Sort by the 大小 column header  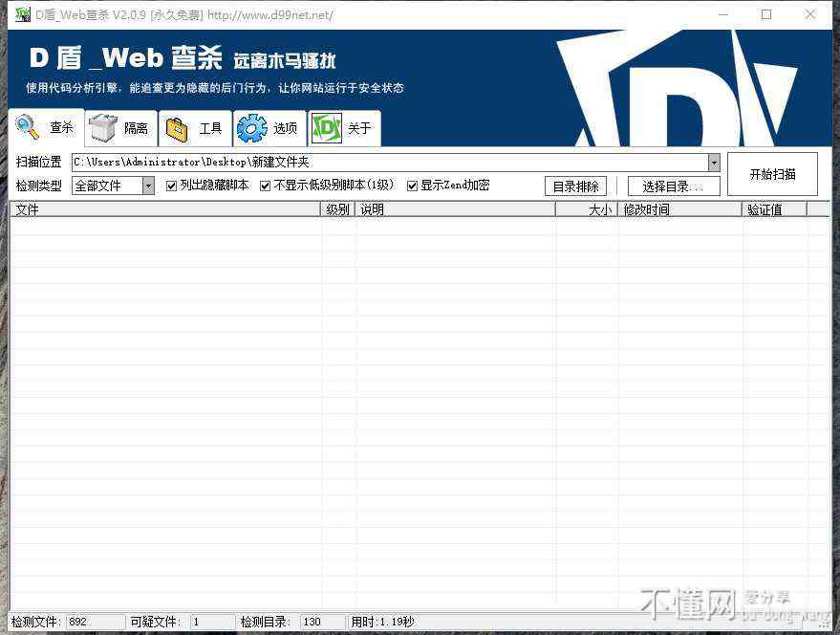point(587,209)
